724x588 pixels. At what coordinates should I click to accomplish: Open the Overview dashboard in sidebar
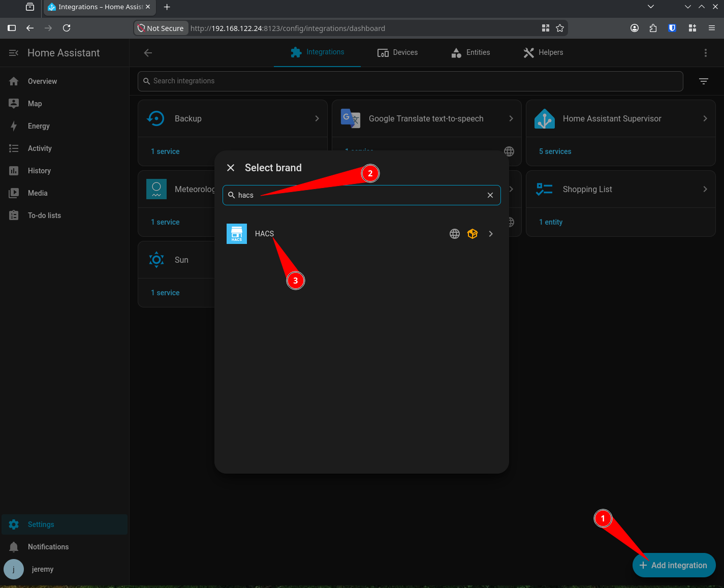coord(64,81)
